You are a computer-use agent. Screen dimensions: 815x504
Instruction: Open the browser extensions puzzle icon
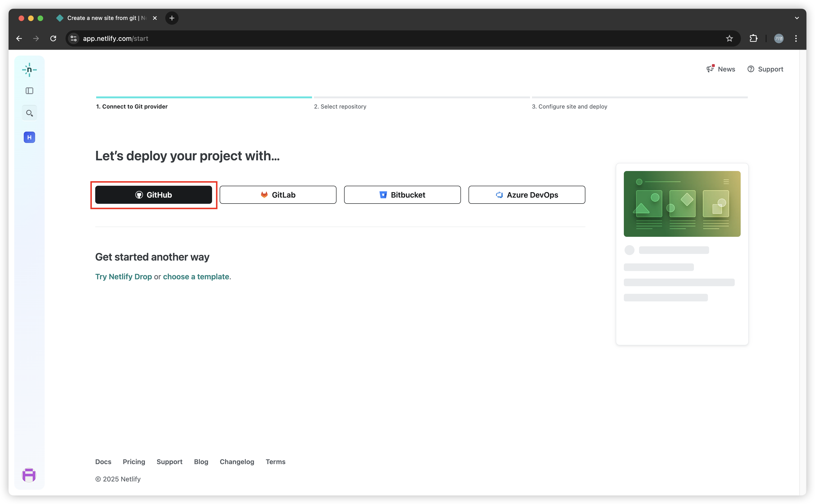[753, 39]
